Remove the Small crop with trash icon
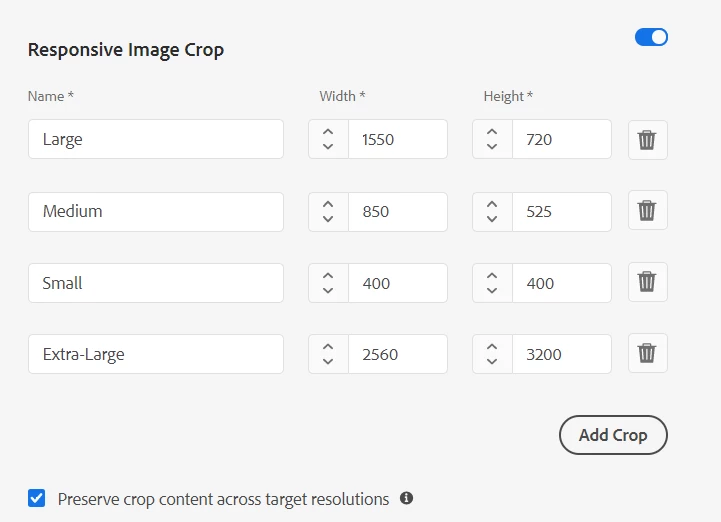The width and height of the screenshot is (721, 522). tap(647, 283)
